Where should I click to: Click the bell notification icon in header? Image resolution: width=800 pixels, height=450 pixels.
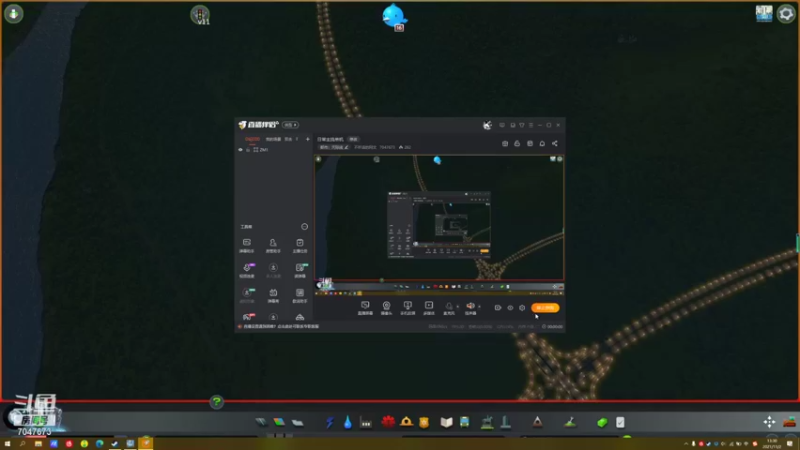542,143
